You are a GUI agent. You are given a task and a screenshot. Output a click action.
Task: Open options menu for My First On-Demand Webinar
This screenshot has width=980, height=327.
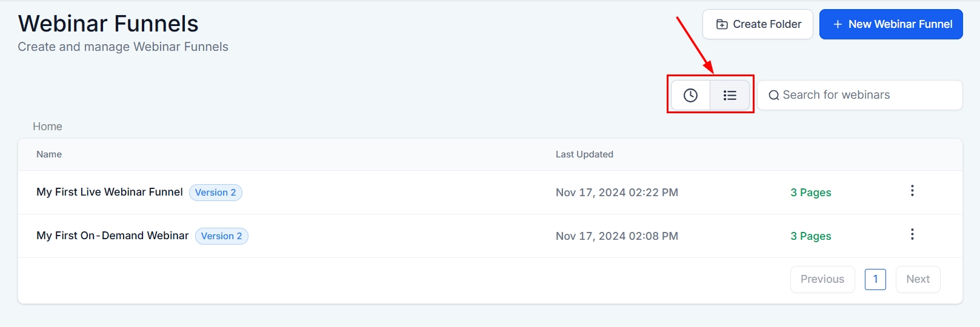(912, 235)
